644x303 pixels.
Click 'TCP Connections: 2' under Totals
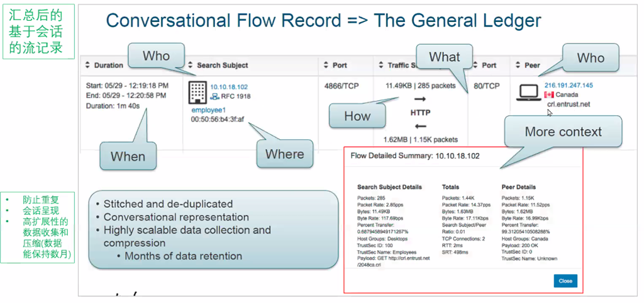pos(464,239)
